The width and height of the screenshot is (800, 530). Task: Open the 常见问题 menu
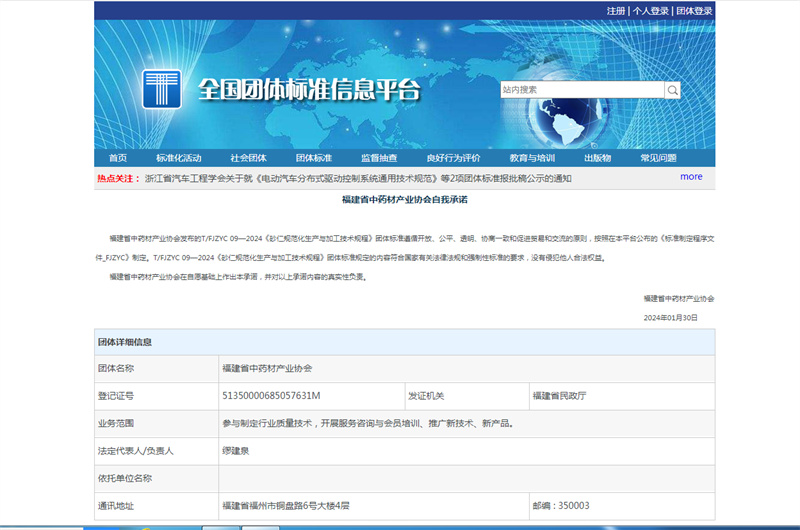[x=658, y=158]
